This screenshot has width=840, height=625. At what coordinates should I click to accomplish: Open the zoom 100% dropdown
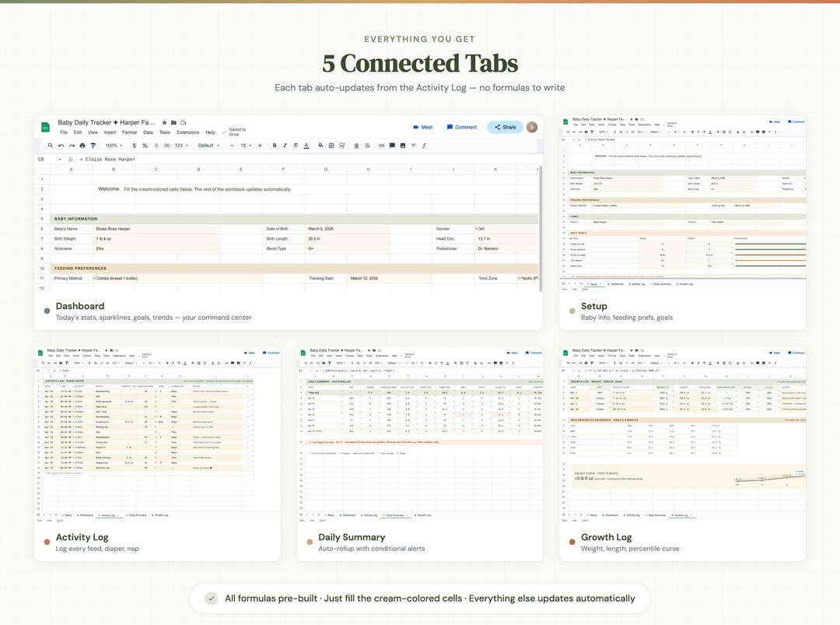(112, 146)
